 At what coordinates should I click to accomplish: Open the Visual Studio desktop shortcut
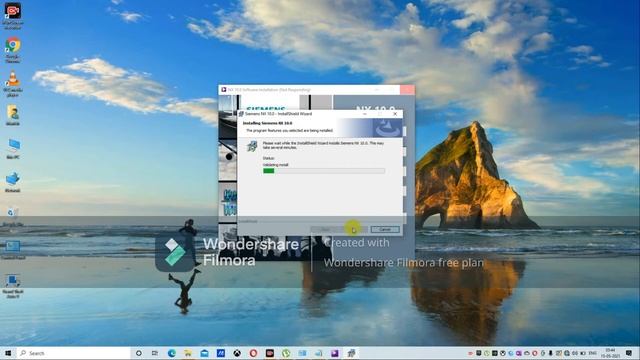(13, 286)
